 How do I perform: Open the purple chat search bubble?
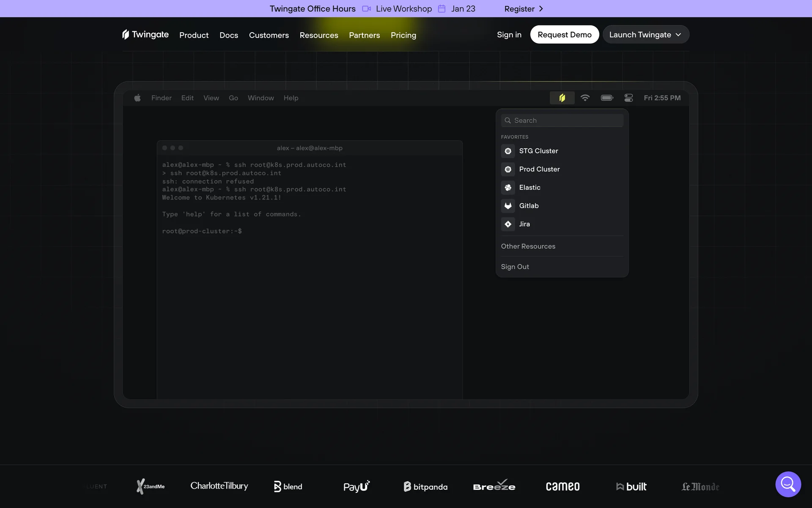pyautogui.click(x=788, y=484)
